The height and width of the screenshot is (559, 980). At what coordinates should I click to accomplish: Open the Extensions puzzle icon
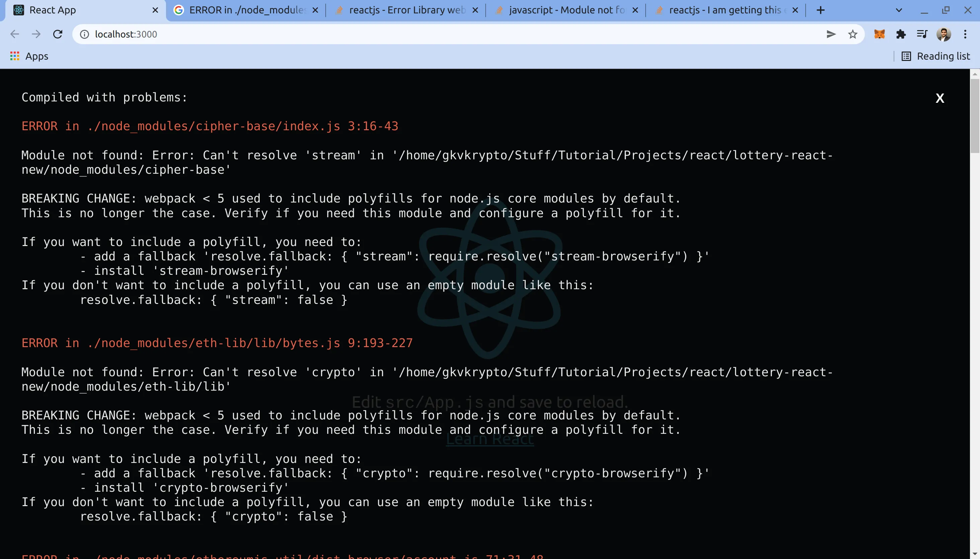[901, 34]
